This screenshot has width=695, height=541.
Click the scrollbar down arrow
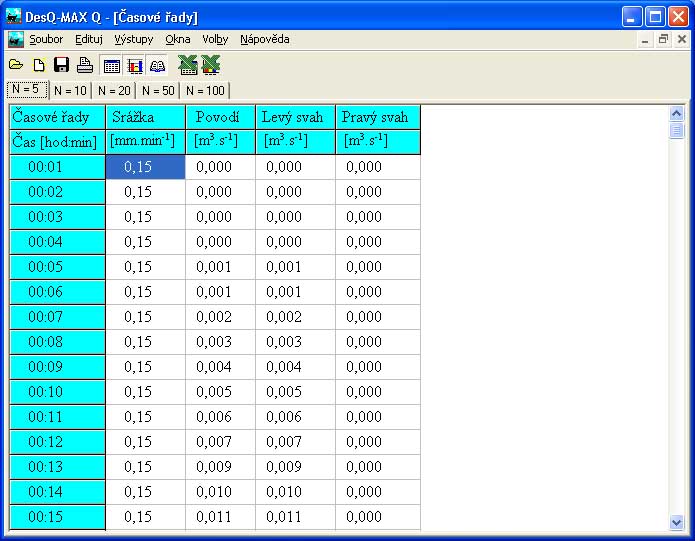click(x=676, y=522)
